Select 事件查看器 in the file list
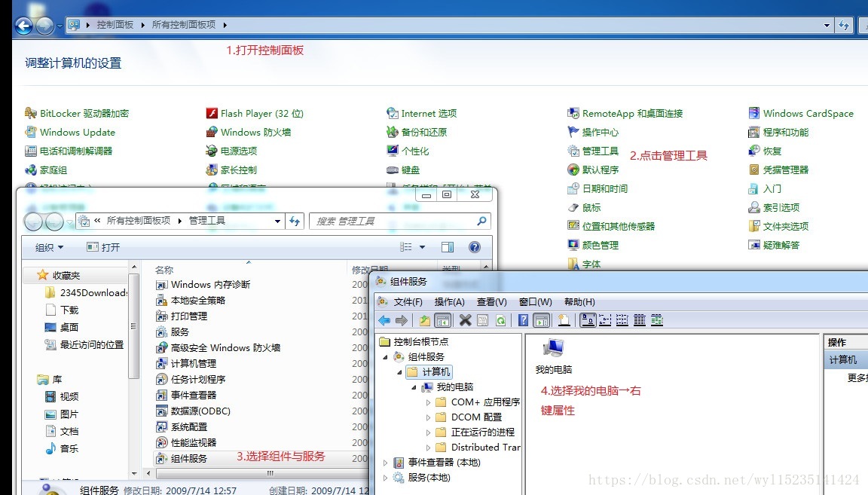This screenshot has height=495, width=868. (193, 396)
